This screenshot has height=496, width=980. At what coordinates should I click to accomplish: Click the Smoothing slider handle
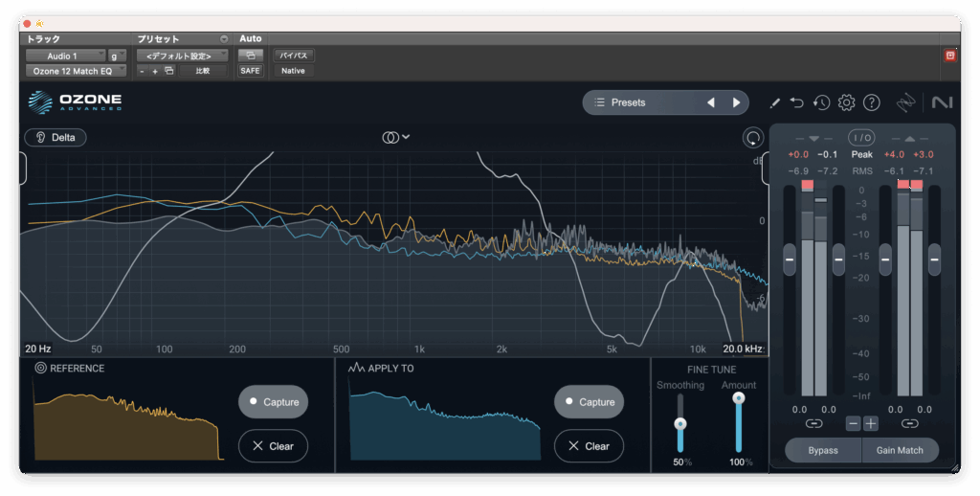tap(680, 423)
